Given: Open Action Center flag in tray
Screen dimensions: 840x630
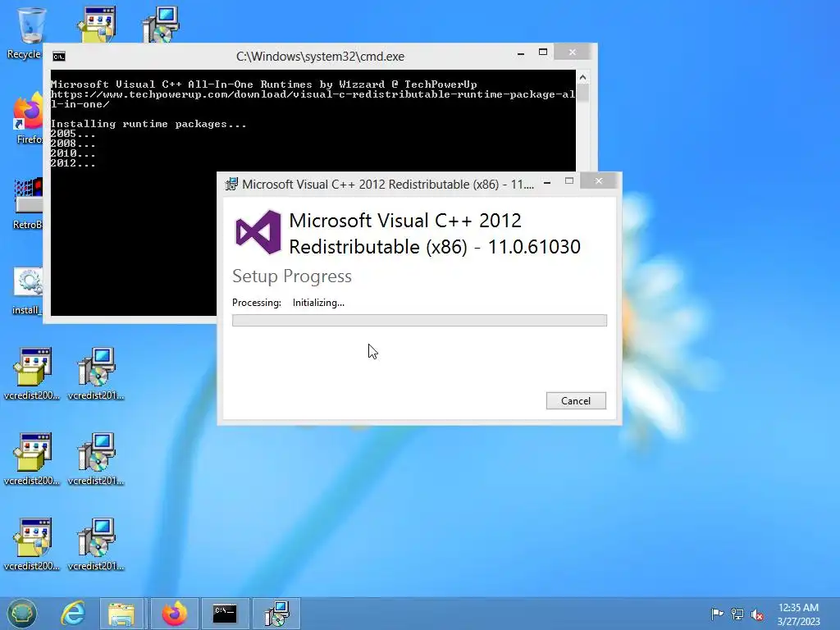Looking at the screenshot, I should pyautogui.click(x=717, y=614).
